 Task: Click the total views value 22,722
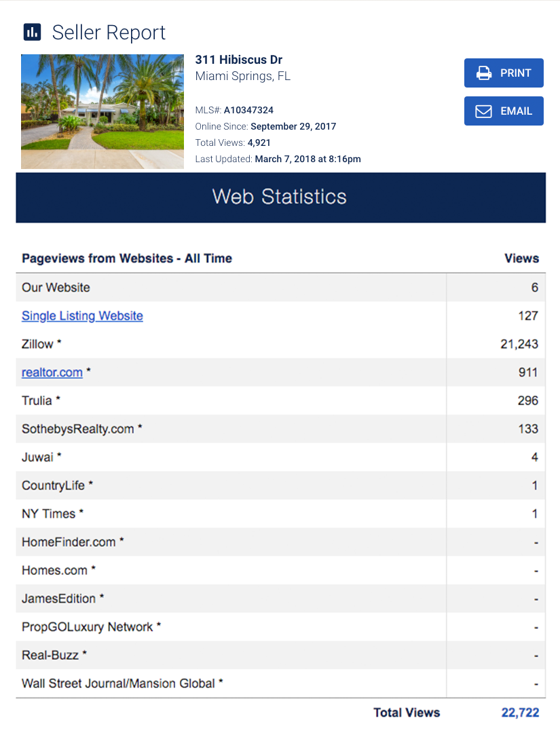(520, 713)
